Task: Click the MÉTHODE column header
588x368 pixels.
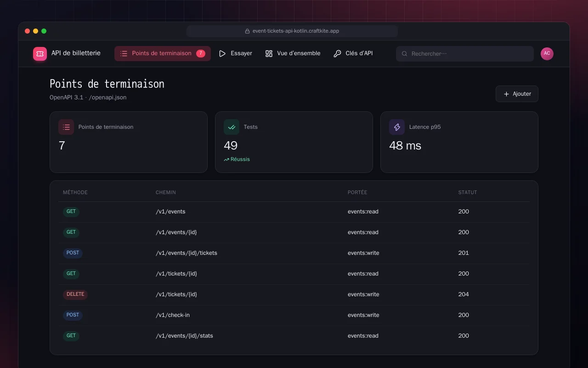Action: 75,192
